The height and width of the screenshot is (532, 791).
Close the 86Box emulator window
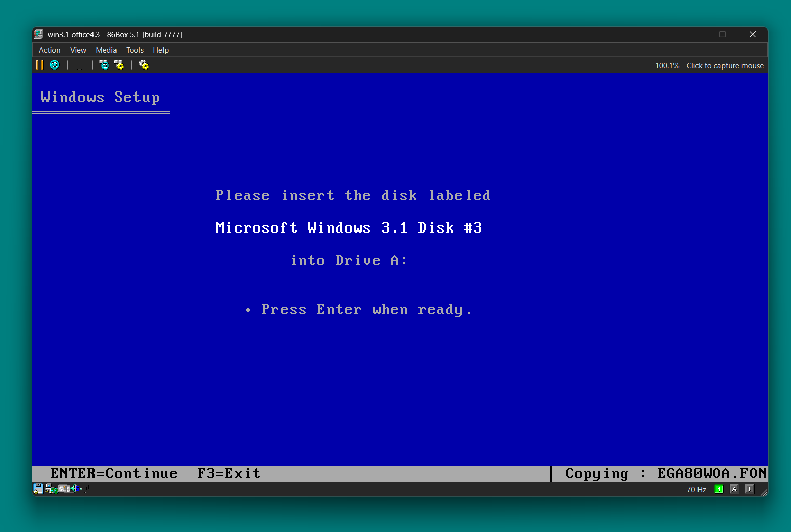[752, 34]
